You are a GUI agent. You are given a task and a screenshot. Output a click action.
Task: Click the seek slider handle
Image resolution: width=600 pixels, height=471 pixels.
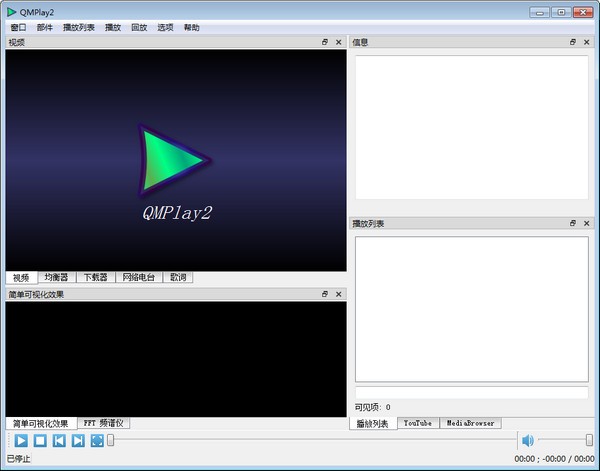[111, 440]
